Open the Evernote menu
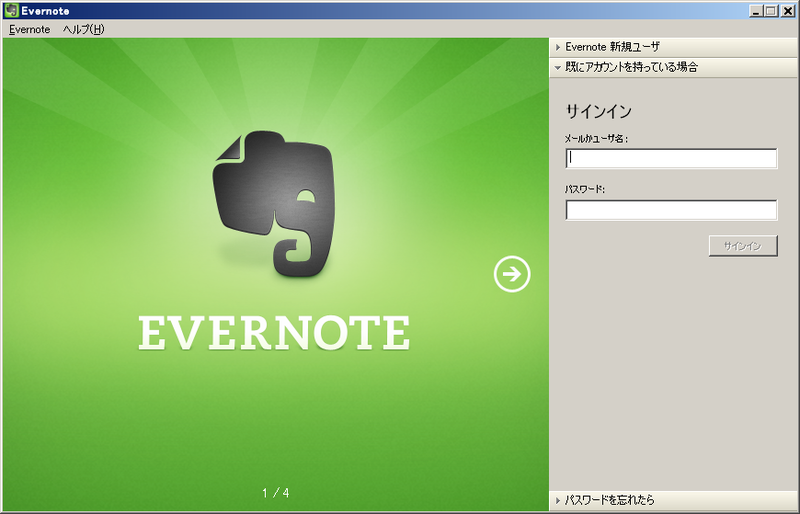 (30, 30)
